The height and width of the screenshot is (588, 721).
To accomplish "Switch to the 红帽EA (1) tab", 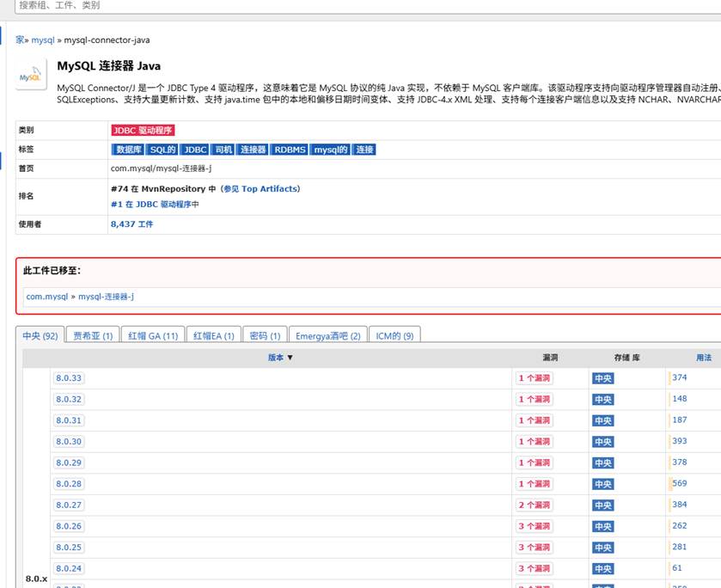I will click(x=214, y=335).
